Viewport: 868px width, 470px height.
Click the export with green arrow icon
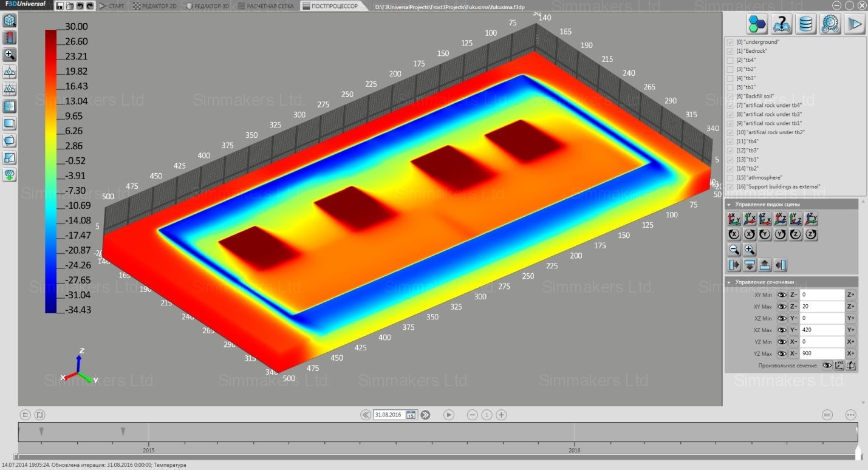click(x=10, y=175)
